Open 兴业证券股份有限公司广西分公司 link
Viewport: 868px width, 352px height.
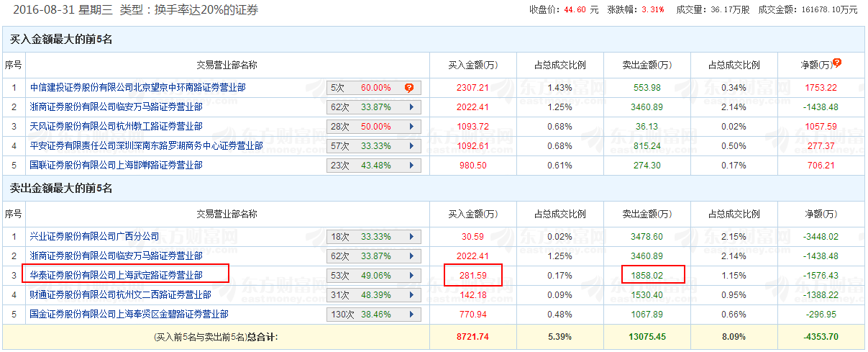point(95,236)
